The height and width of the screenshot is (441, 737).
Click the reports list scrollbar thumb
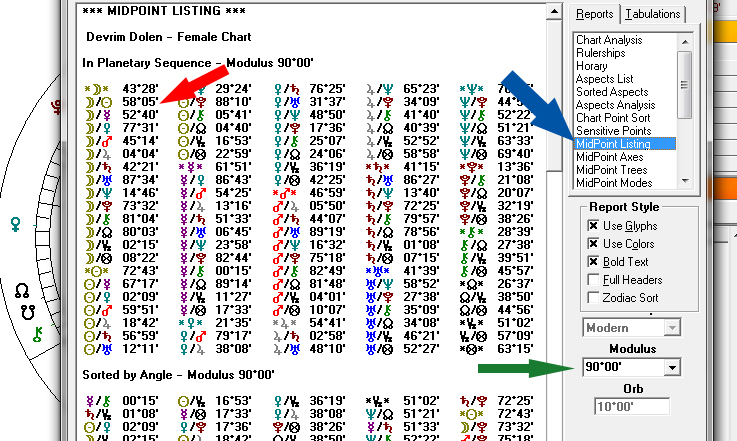click(x=685, y=85)
